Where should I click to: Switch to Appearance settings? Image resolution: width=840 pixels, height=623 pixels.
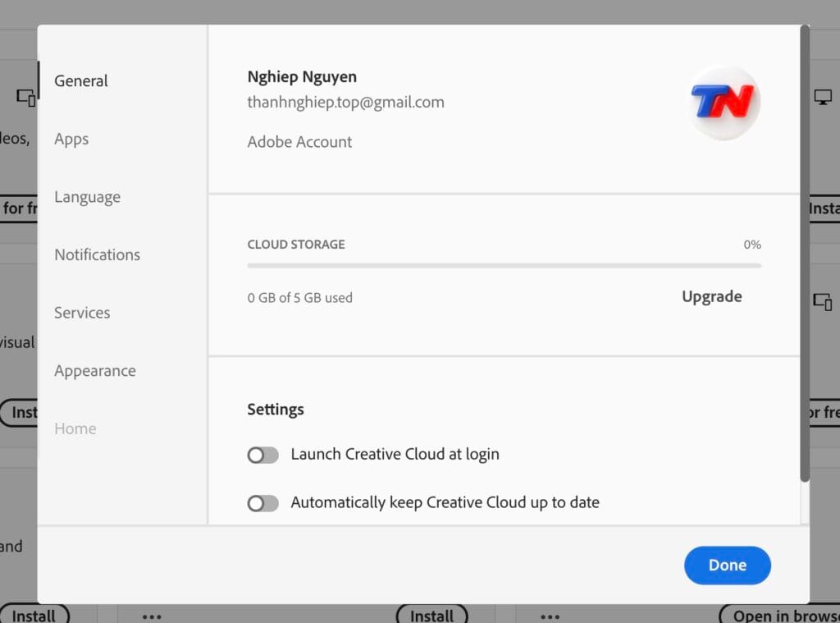(x=94, y=371)
